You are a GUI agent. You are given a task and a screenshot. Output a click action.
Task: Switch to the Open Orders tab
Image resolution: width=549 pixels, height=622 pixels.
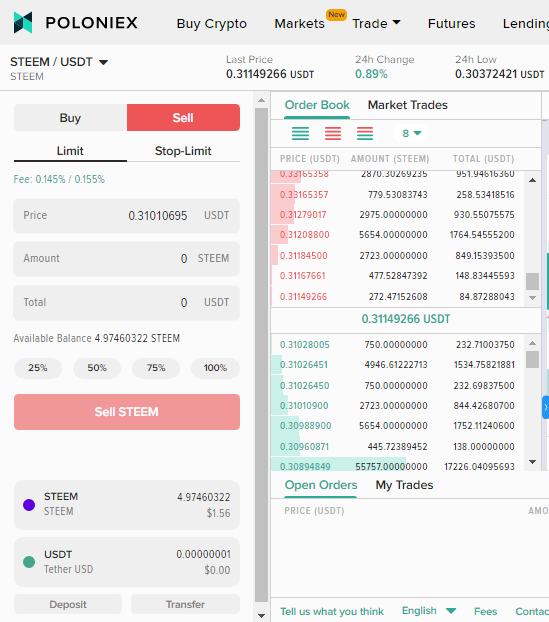point(321,485)
